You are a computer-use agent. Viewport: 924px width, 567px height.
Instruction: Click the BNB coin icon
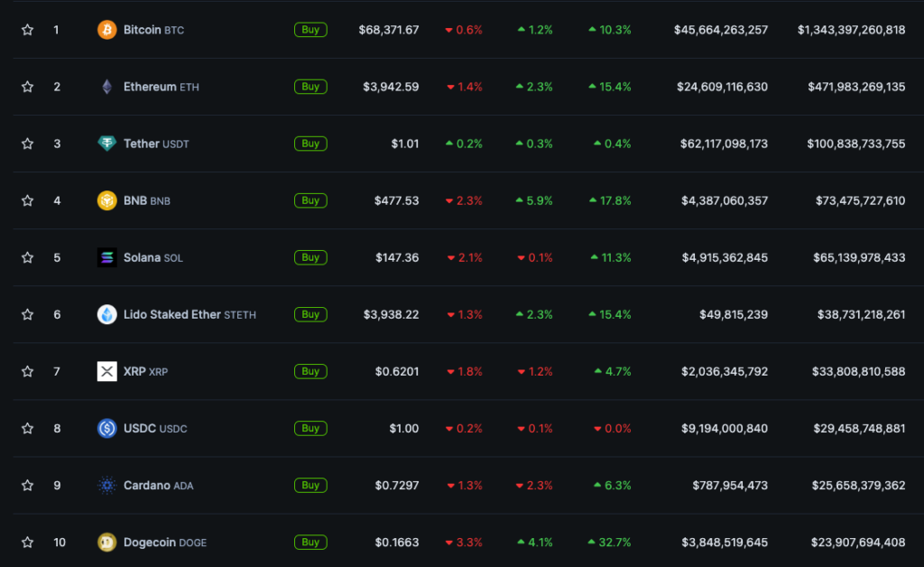tap(106, 200)
